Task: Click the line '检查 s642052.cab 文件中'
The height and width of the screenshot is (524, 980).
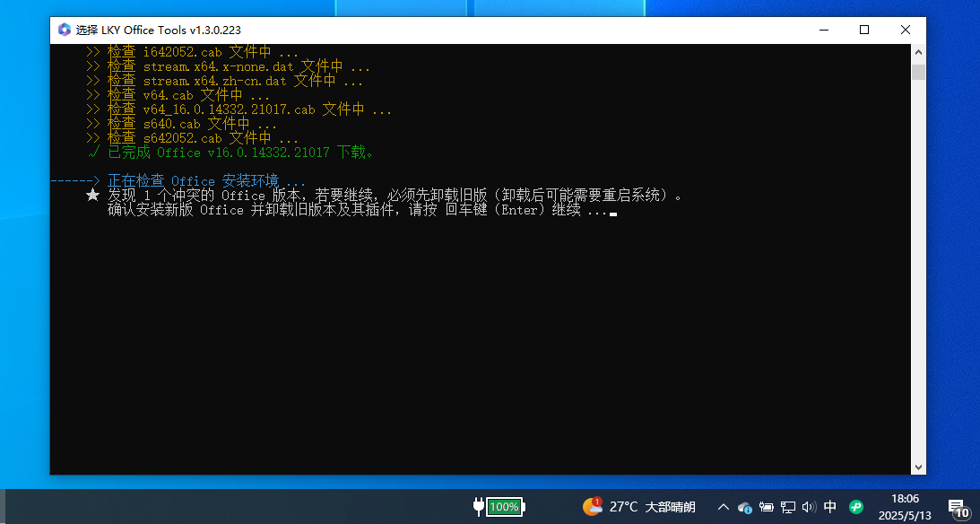Action: [x=192, y=138]
